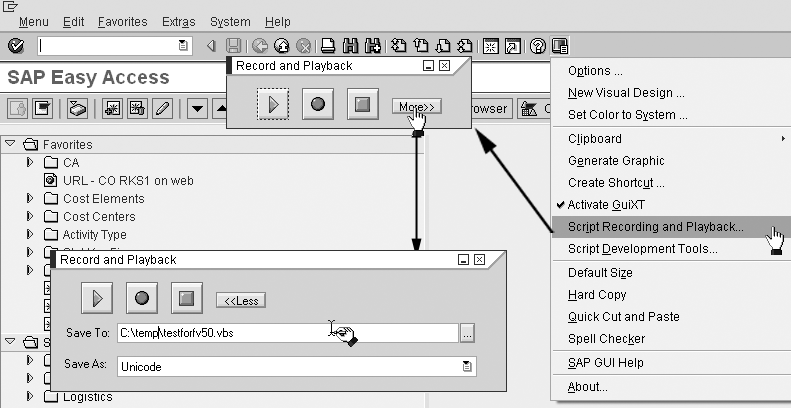Click the Cancel X icon in toolbar
The image size is (791, 408).
pos(303,46)
